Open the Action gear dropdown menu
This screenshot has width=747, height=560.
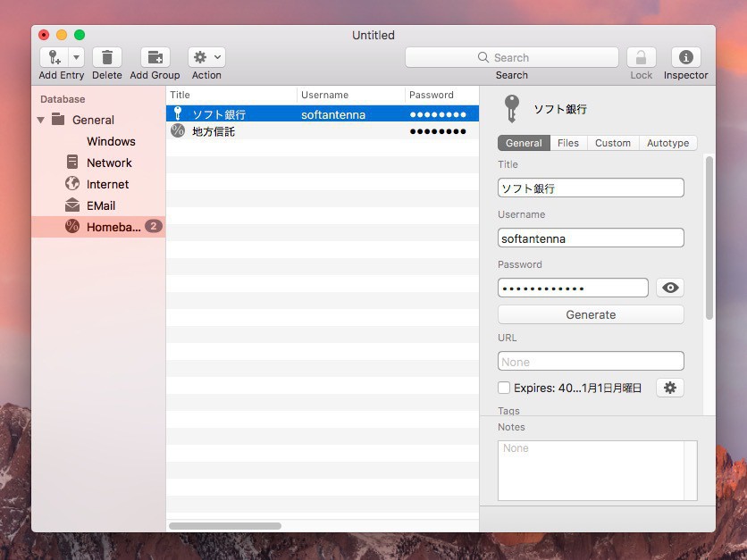[206, 57]
